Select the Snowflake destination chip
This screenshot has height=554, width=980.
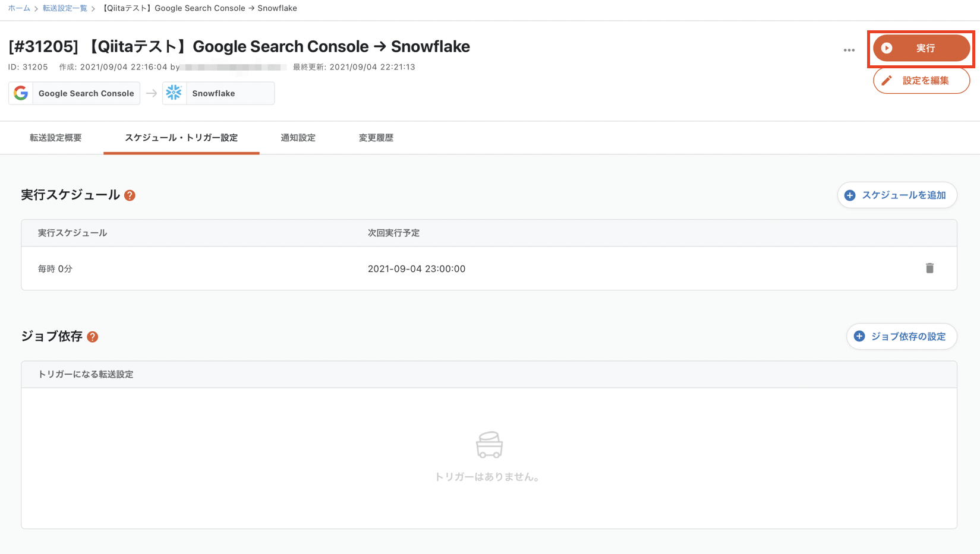(219, 93)
